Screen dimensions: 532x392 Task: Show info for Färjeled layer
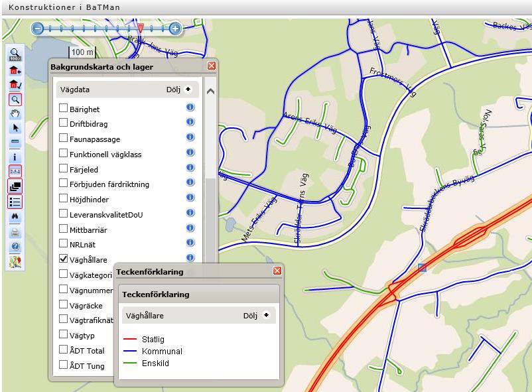[190, 168]
